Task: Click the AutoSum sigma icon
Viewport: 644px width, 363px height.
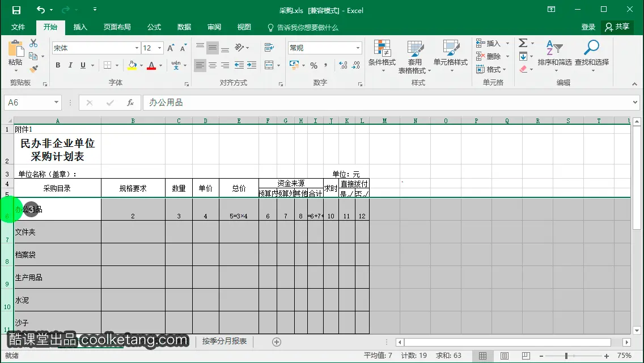Action: (523, 43)
